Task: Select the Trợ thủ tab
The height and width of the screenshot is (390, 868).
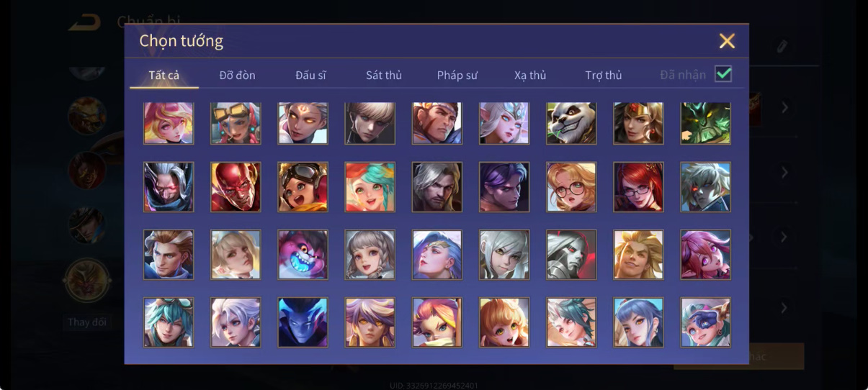Action: [x=604, y=75]
